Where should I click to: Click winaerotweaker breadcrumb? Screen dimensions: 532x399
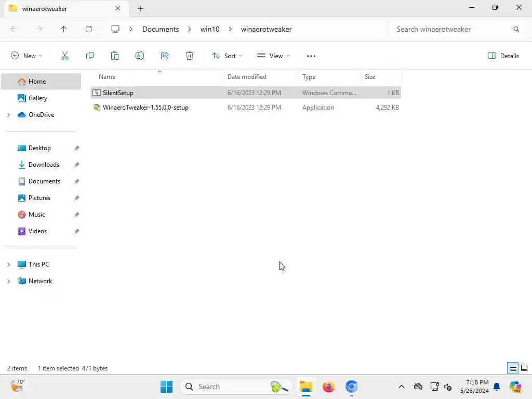[x=267, y=29]
